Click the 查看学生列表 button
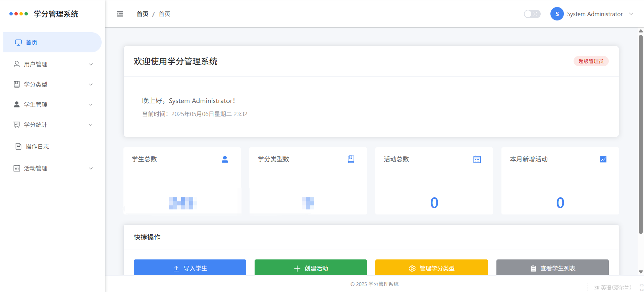The image size is (644, 292). click(x=552, y=268)
